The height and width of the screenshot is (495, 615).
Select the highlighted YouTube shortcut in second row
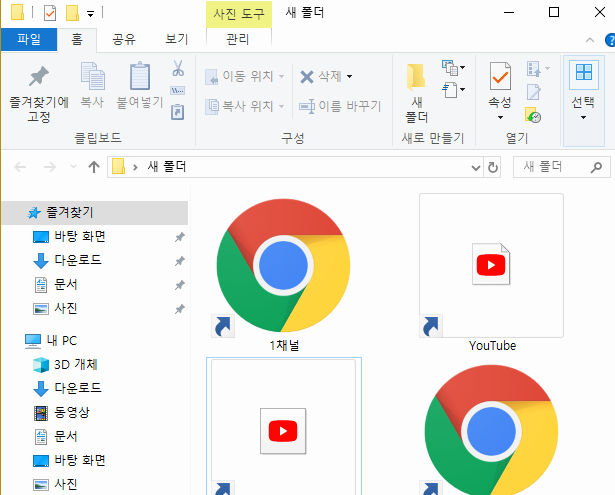coord(284,426)
